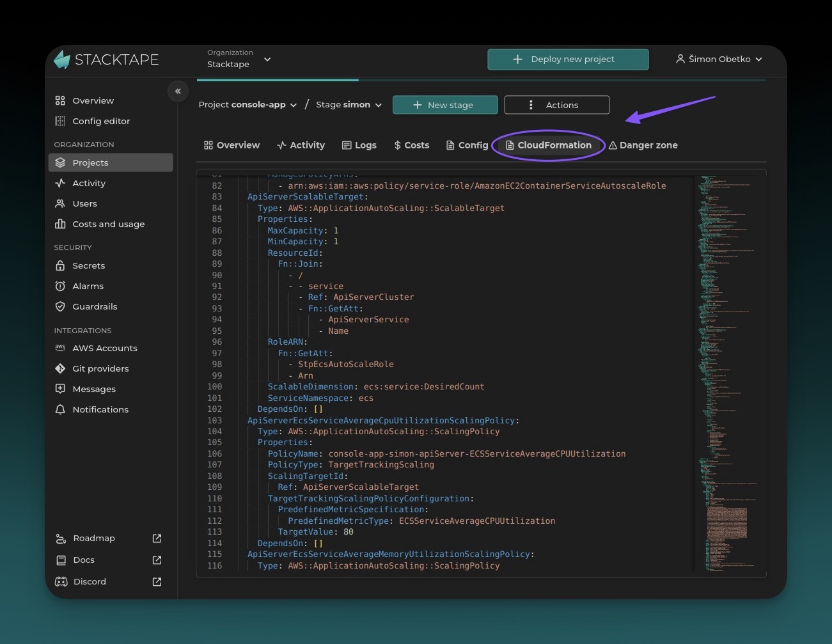Switch to the Logs tab

tap(359, 145)
